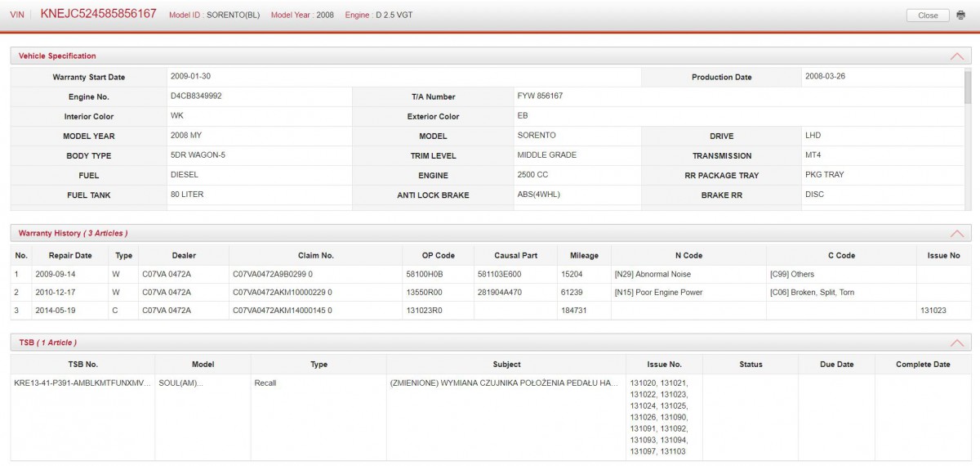Click the Warranty History header title

tap(73, 234)
